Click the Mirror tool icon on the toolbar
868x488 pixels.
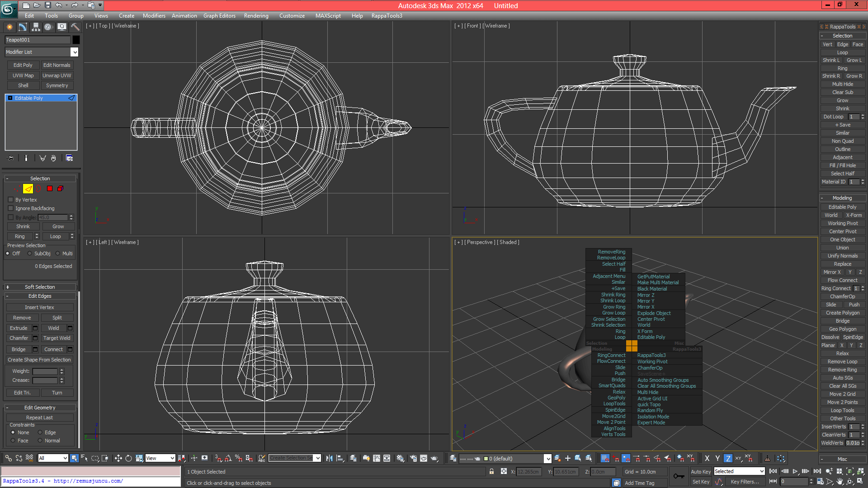point(329,458)
